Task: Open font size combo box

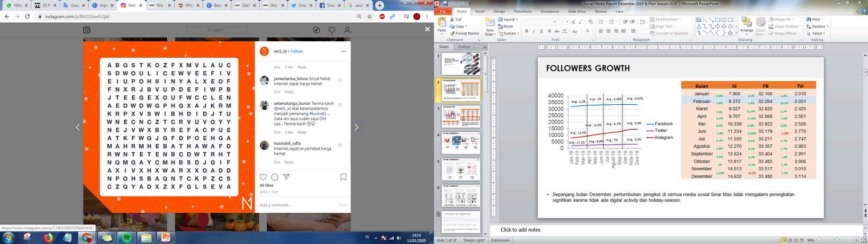Action: click(563, 22)
